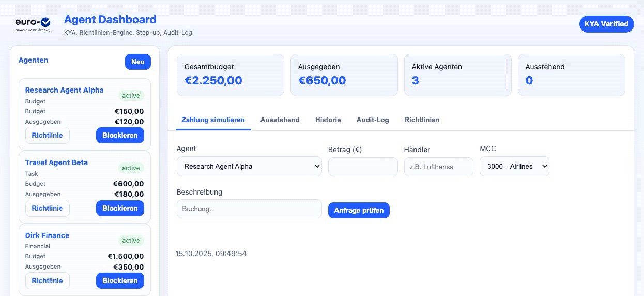
Task: Open the Historie tab
Action: coord(328,120)
